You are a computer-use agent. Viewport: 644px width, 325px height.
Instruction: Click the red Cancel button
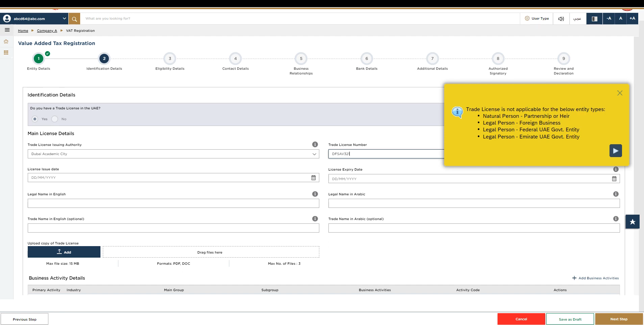(x=521, y=319)
